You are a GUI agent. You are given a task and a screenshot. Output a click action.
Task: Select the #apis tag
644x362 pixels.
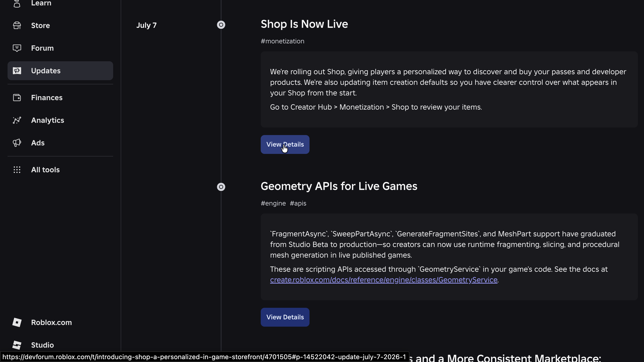point(298,203)
